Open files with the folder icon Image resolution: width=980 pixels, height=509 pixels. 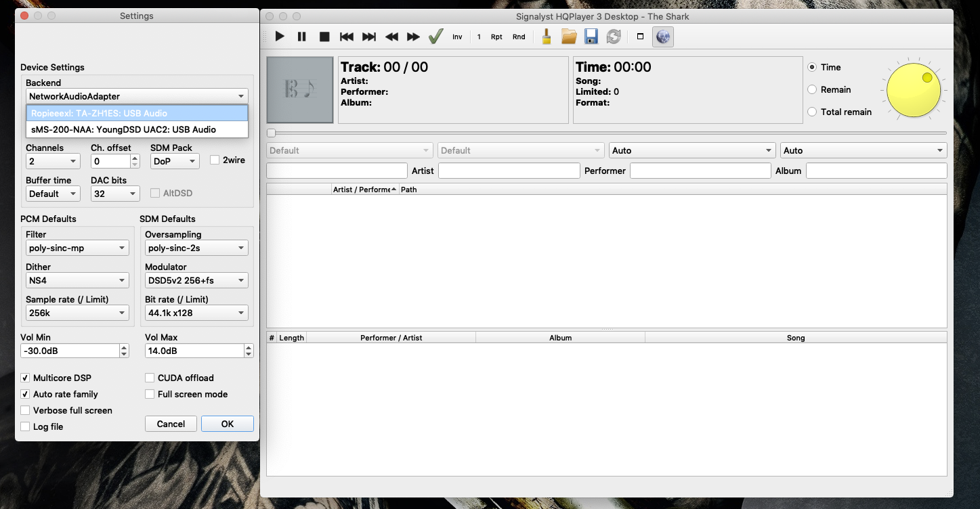pos(569,37)
